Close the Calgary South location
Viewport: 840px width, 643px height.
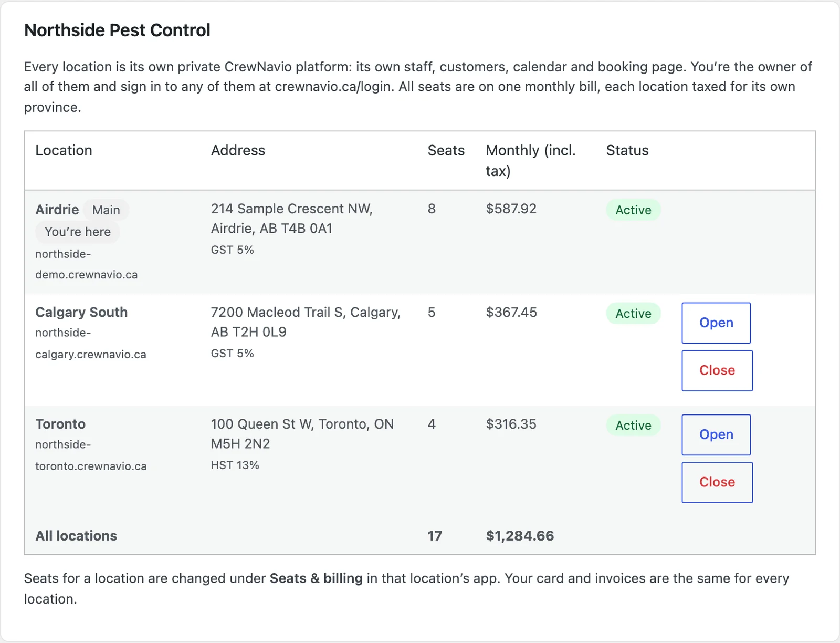pyautogui.click(x=717, y=370)
